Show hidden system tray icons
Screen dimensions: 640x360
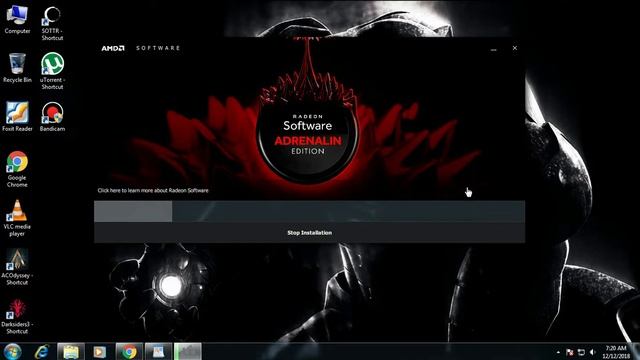click(x=558, y=352)
